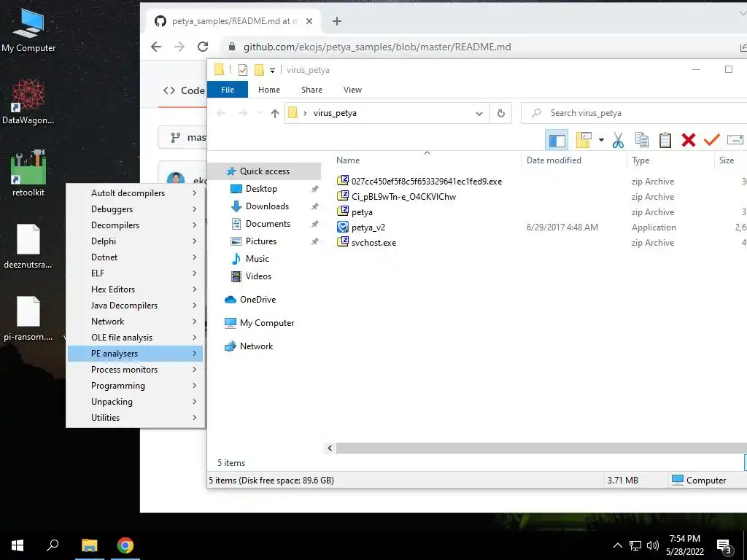
Task: Expand Unpacking submenu
Action: click(135, 402)
